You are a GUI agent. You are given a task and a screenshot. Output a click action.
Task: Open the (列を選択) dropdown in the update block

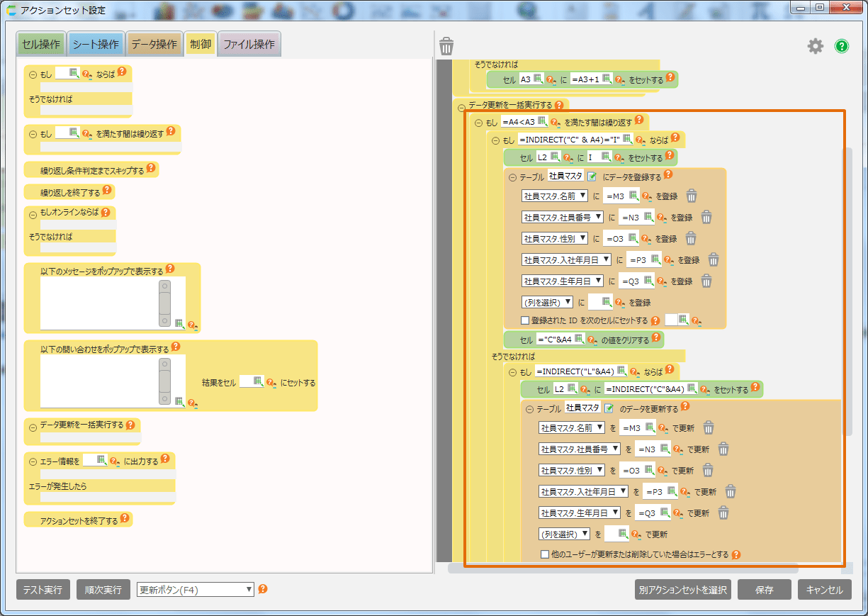coord(565,534)
